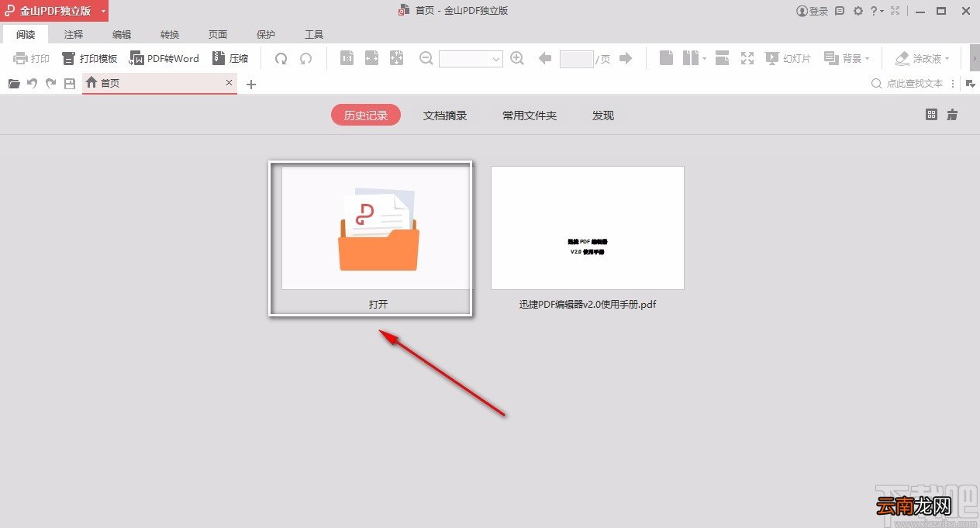Click the page number input field
Screen dimensions: 980x528
pyautogui.click(x=576, y=58)
